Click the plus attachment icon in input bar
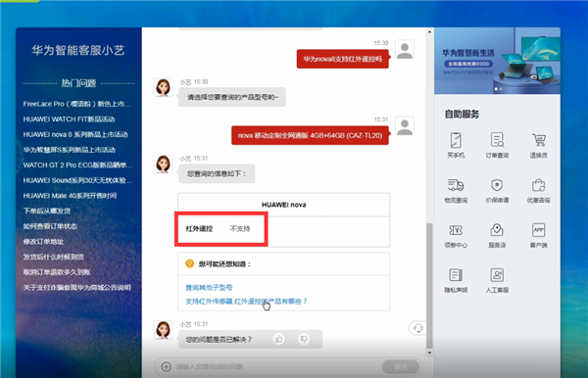The width and height of the screenshot is (588, 378). (x=167, y=366)
